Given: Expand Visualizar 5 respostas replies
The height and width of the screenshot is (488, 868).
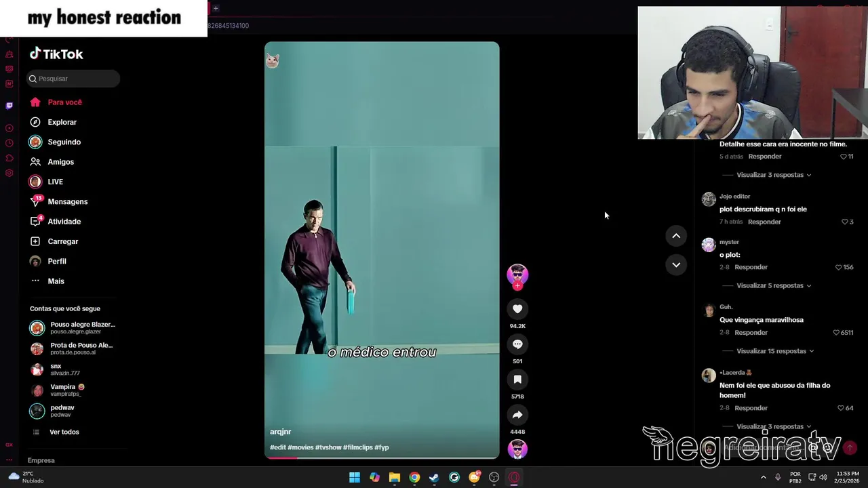Looking at the screenshot, I should point(774,285).
